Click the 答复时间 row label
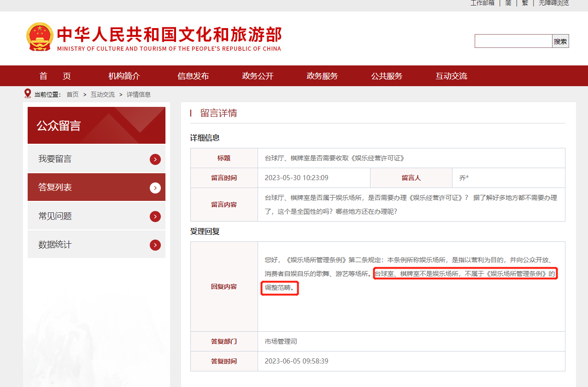Screen dimensions: 588x387 pyautogui.click(x=224, y=361)
